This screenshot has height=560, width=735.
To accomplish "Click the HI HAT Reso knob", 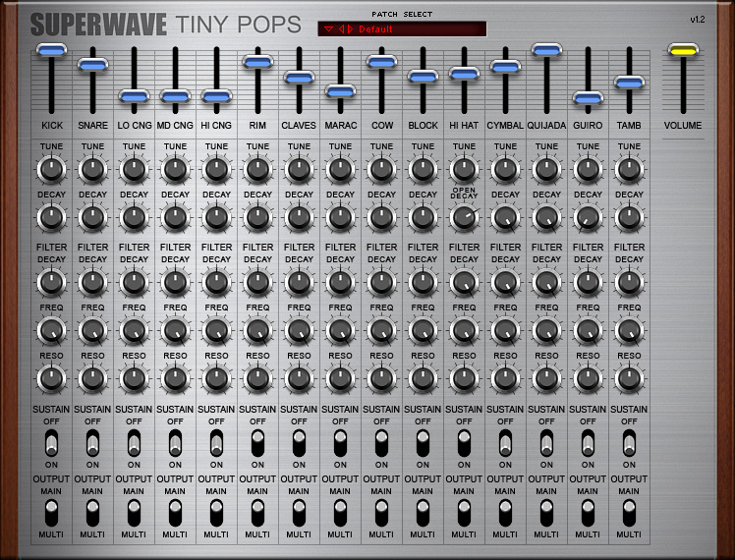I will tap(464, 378).
